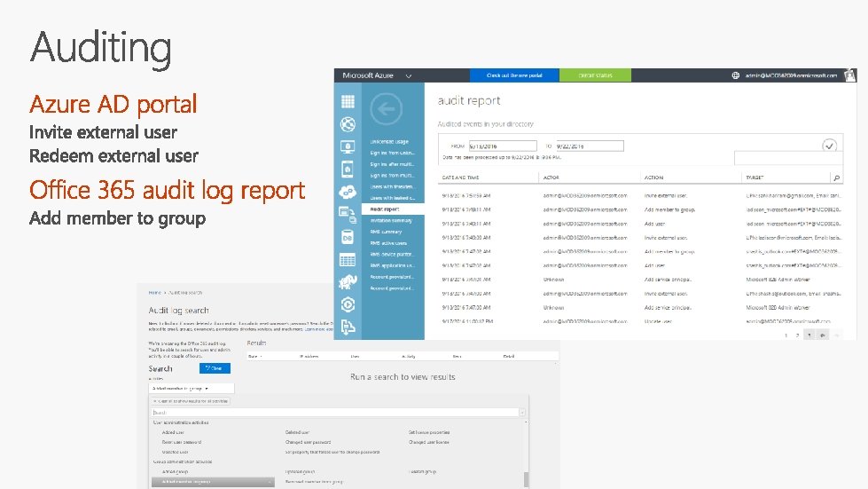Open the cloud services gear-cloud icon in sidebar
This screenshot has width=868, height=489.
pyautogui.click(x=348, y=192)
